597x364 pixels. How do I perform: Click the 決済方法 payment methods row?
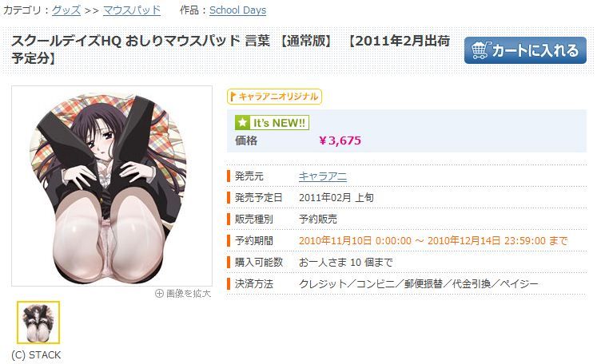point(407,283)
